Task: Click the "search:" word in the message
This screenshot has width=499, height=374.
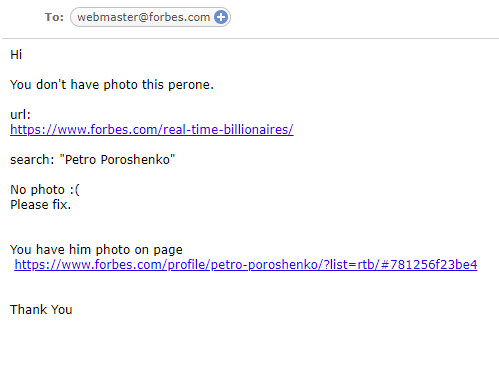Action: [32, 160]
